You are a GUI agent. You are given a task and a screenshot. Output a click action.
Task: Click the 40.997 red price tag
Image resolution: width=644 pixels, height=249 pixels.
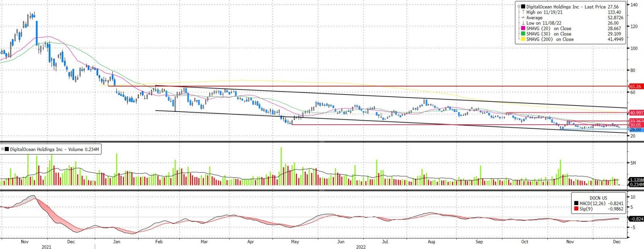[636, 113]
